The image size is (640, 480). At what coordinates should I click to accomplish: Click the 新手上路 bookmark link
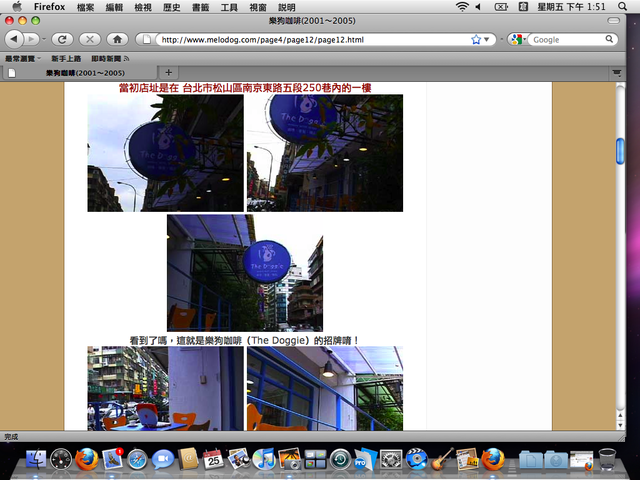pyautogui.click(x=67, y=59)
